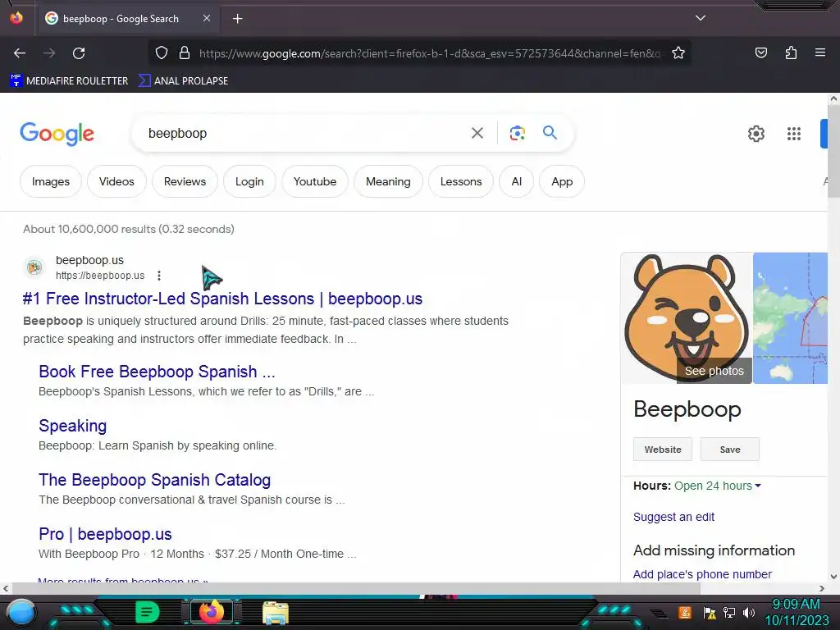The width and height of the screenshot is (840, 630).
Task: Open the tracking protection shield icon
Action: point(162,53)
